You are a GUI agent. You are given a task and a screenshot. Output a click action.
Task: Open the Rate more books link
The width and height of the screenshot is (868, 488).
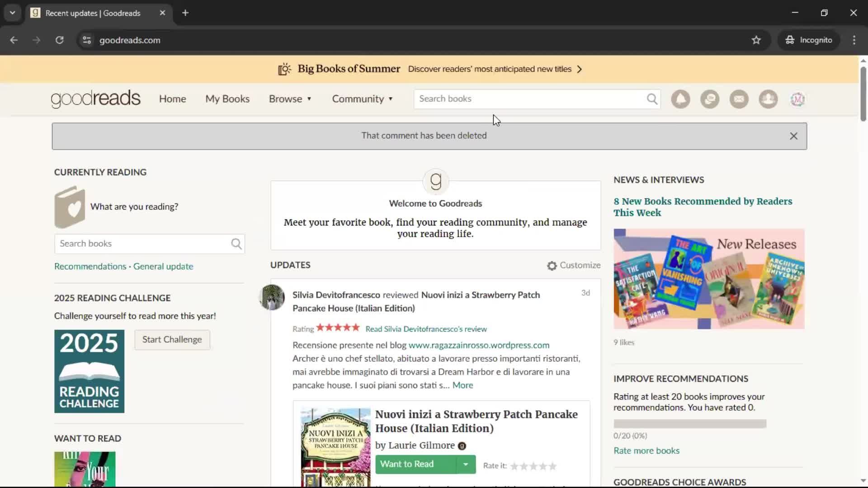646,451
